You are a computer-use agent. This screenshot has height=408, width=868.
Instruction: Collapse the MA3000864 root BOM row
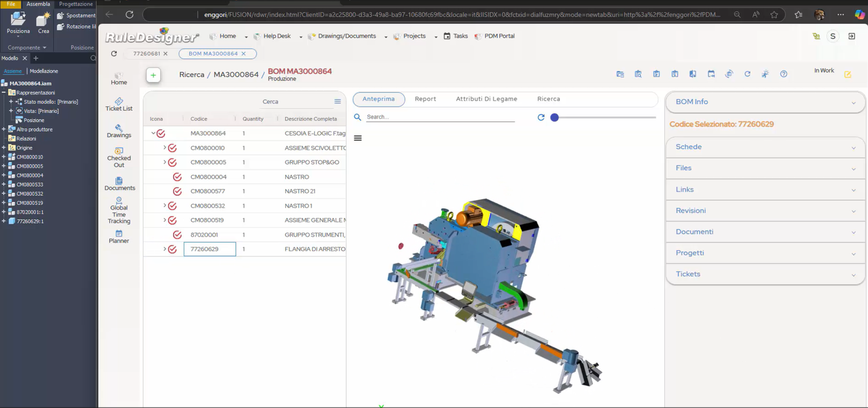153,134
